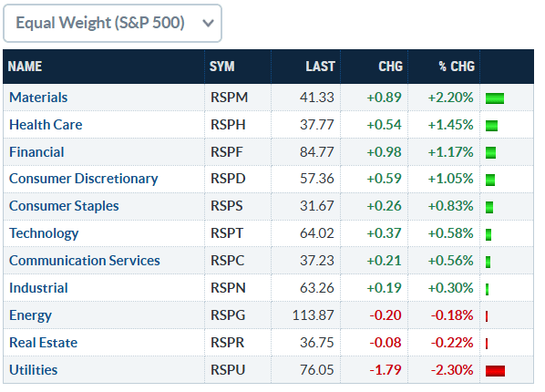Open the Technology sector link
Screen dimensions: 545x392
tap(44, 233)
